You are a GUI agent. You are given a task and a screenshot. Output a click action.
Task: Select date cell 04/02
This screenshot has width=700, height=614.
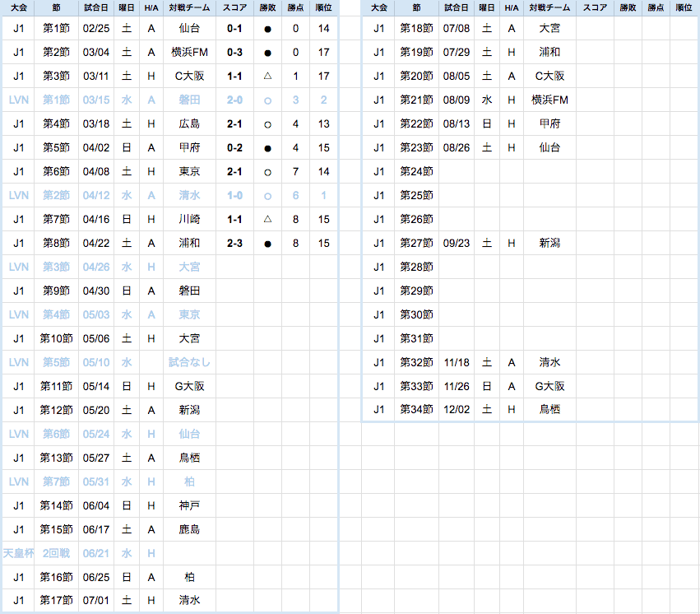[x=96, y=148]
